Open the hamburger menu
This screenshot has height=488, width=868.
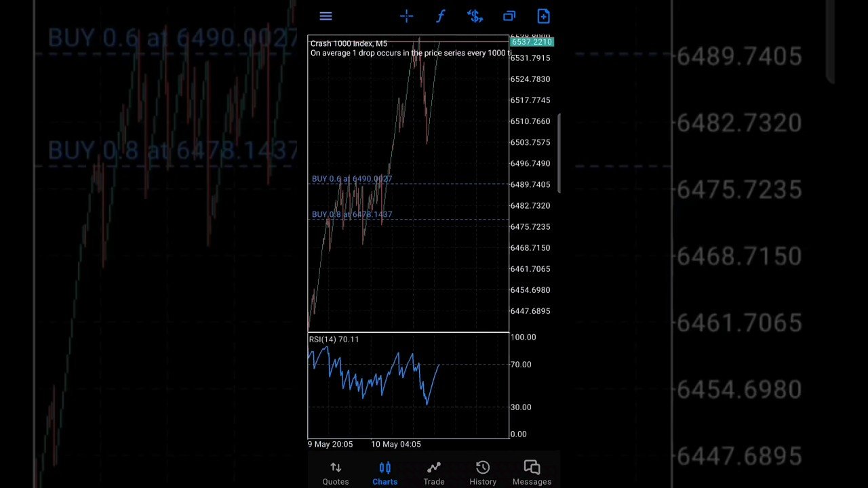pos(325,16)
